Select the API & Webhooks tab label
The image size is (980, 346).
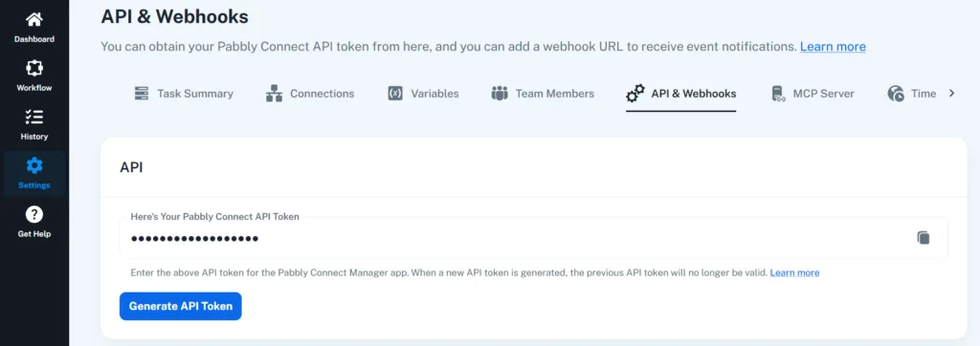694,94
